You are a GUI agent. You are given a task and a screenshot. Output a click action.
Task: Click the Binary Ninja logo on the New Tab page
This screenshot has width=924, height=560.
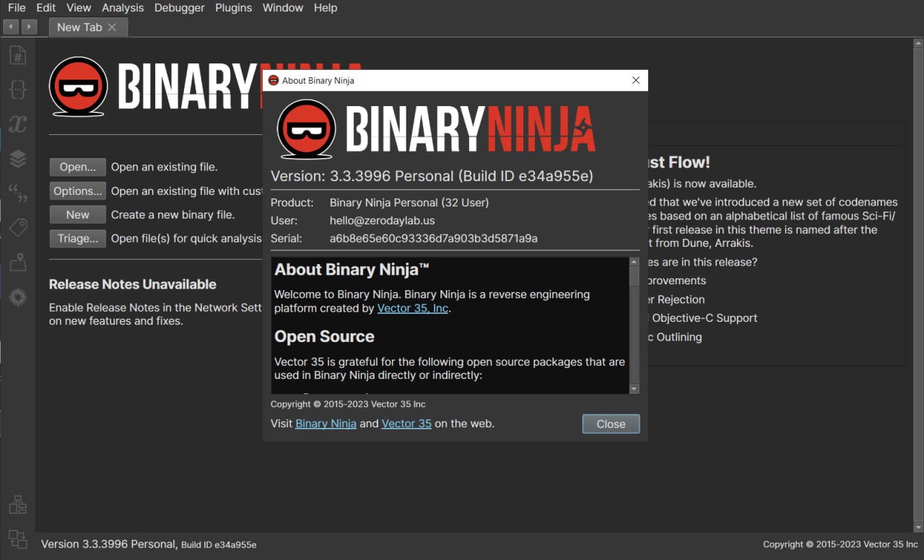[x=155, y=87]
